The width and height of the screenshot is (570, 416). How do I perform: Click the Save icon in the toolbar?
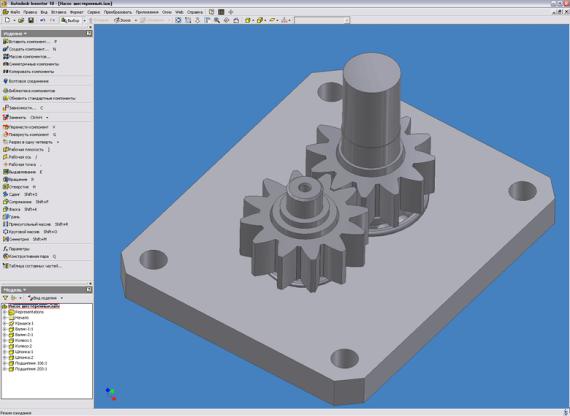[31, 20]
